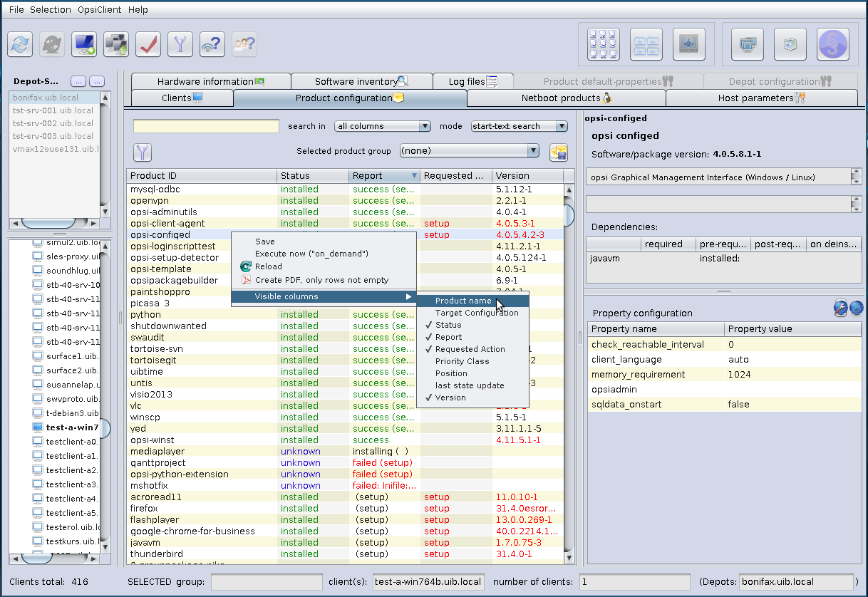Open license management round icon

click(x=833, y=44)
